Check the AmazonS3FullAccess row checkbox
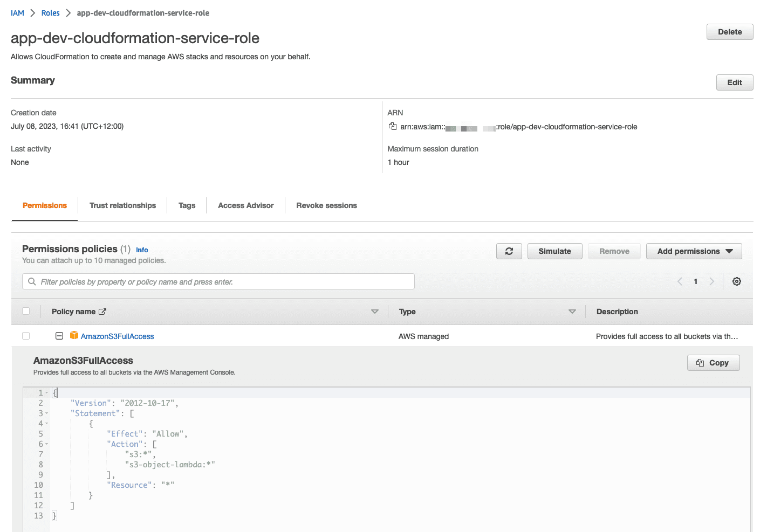Viewport: 767px width, 532px height. pyautogui.click(x=26, y=336)
